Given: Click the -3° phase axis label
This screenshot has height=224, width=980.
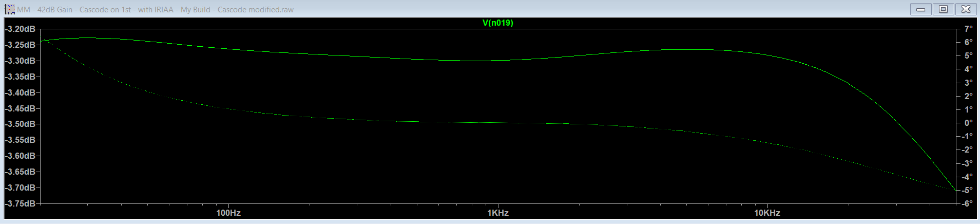Looking at the screenshot, I should 967,163.
